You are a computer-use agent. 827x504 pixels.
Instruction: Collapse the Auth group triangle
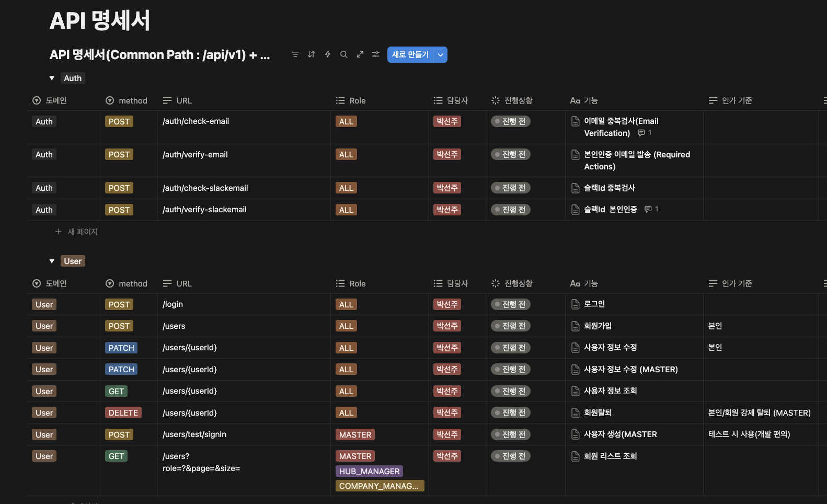point(52,78)
